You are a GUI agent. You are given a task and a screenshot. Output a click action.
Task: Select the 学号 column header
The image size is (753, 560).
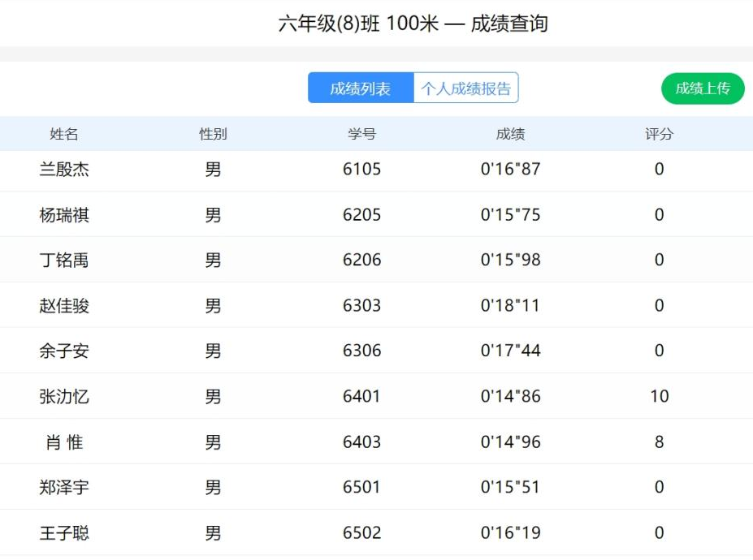coord(364,134)
